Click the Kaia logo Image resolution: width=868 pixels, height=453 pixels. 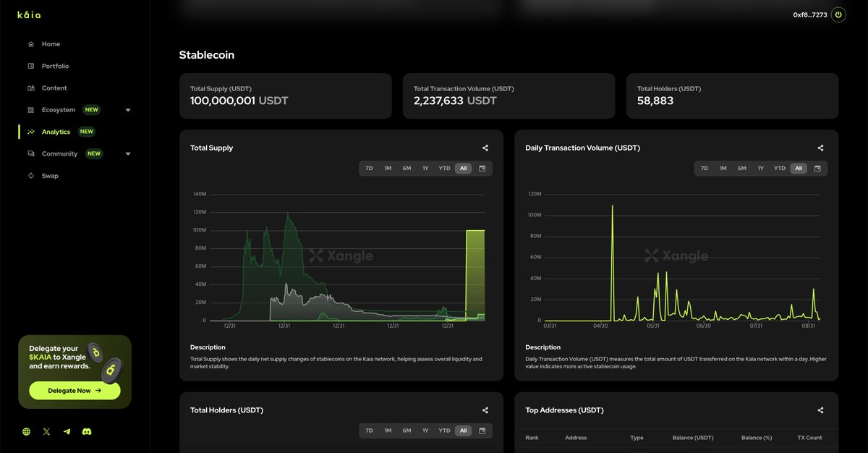pos(29,14)
